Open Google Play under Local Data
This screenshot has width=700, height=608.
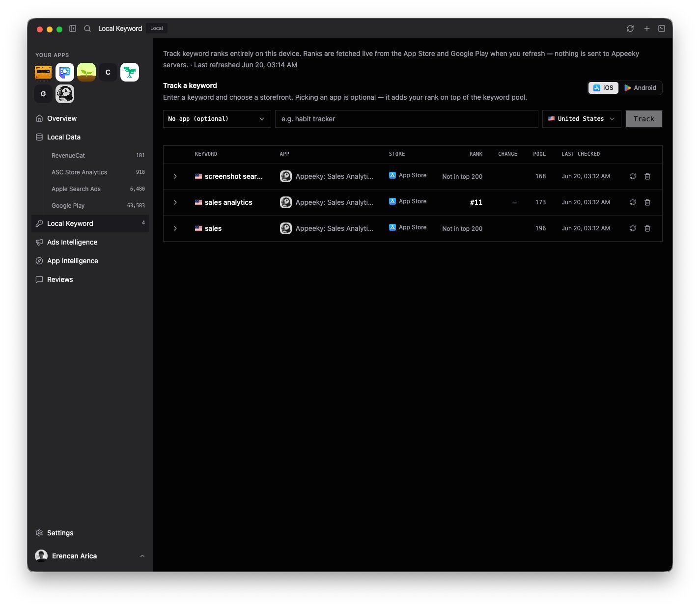(97, 206)
